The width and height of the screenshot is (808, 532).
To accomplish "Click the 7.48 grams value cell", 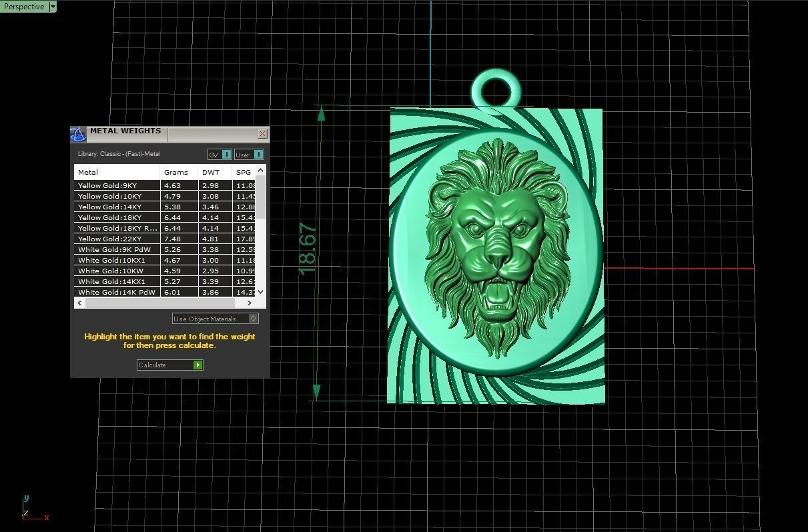I will click(179, 239).
